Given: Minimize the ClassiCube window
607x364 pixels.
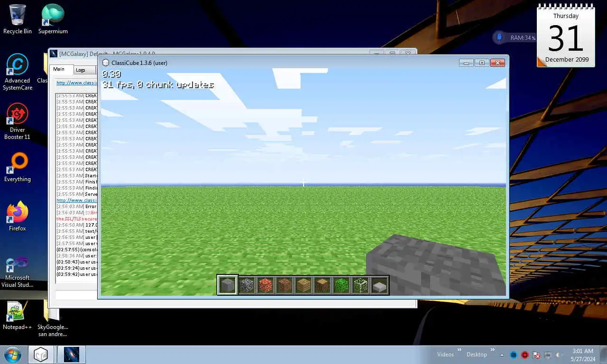Looking at the screenshot, I should [466, 63].
